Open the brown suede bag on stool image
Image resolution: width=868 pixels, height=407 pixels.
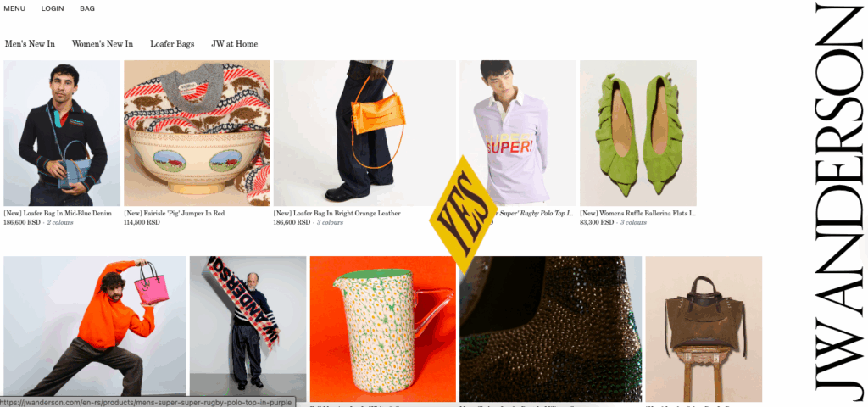[704, 329]
